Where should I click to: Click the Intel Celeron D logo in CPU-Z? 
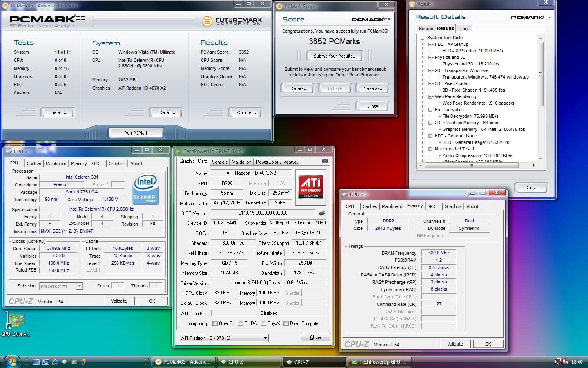[x=145, y=189]
